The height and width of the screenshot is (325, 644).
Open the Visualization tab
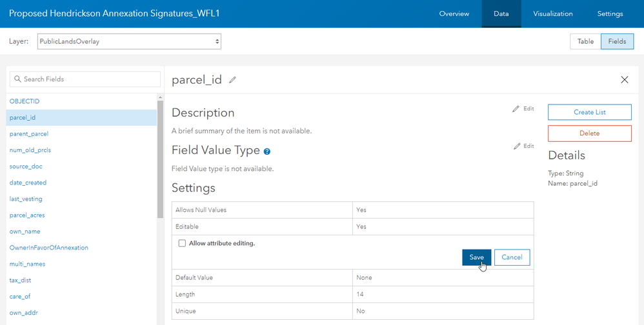coord(552,14)
